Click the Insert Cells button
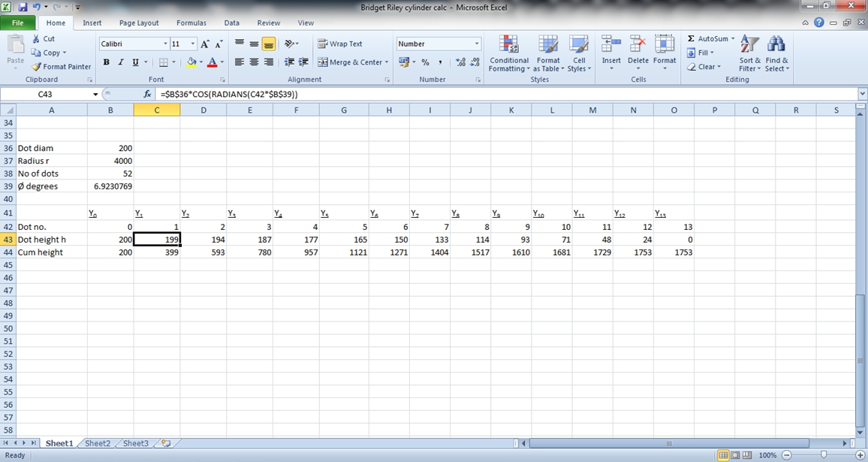868x462 pixels. (610, 53)
